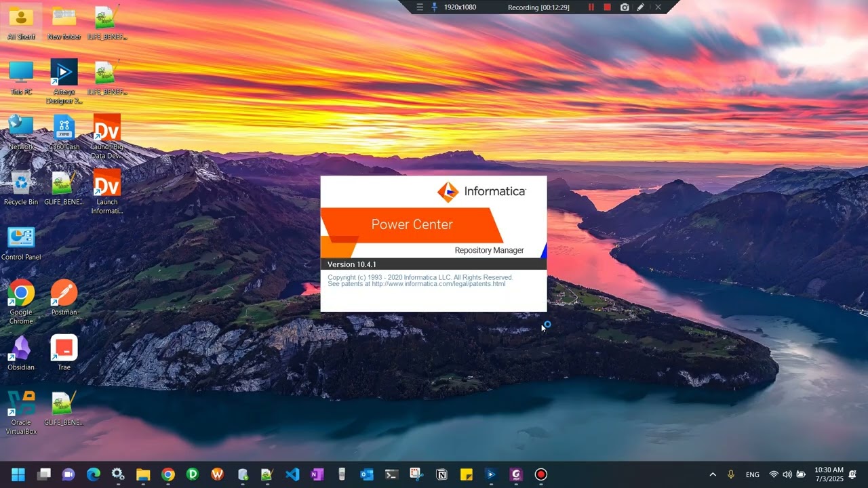Take a screenshot with the recorder camera icon
Viewport: 868px width, 488px height.
pyautogui.click(x=625, y=7)
